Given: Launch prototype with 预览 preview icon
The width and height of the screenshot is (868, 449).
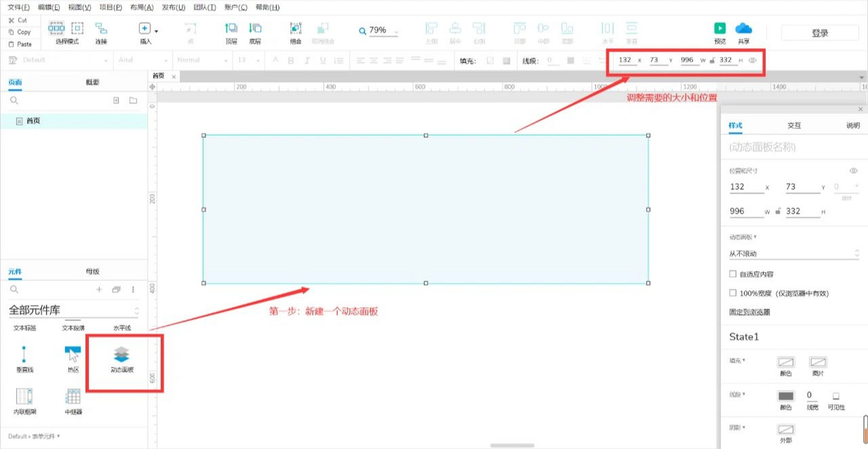Looking at the screenshot, I should [720, 32].
